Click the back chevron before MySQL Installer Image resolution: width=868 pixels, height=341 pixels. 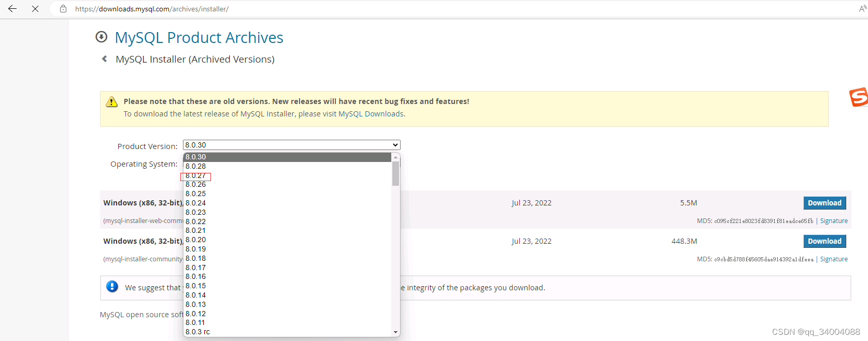[105, 59]
